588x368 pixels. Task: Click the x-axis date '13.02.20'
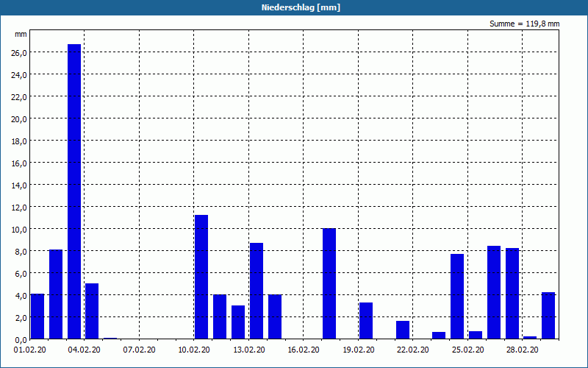coord(249,350)
